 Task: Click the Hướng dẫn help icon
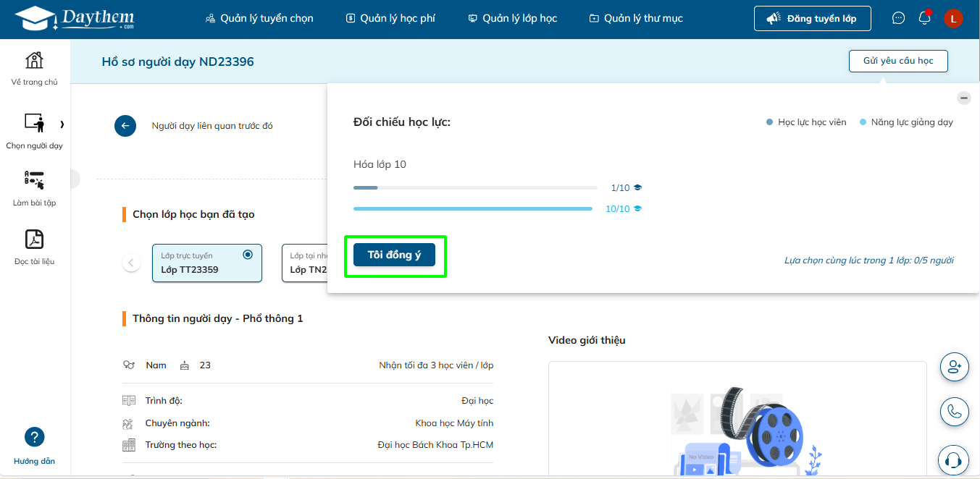[x=34, y=437]
